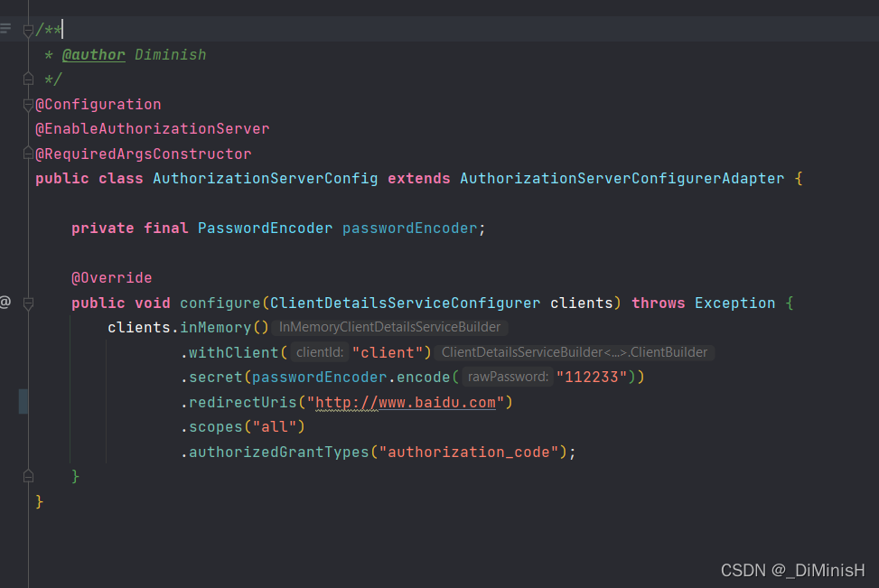Click the fold end marker beside the Javadoc '*/'
Image resolution: width=879 pixels, height=588 pixels.
tap(27, 79)
